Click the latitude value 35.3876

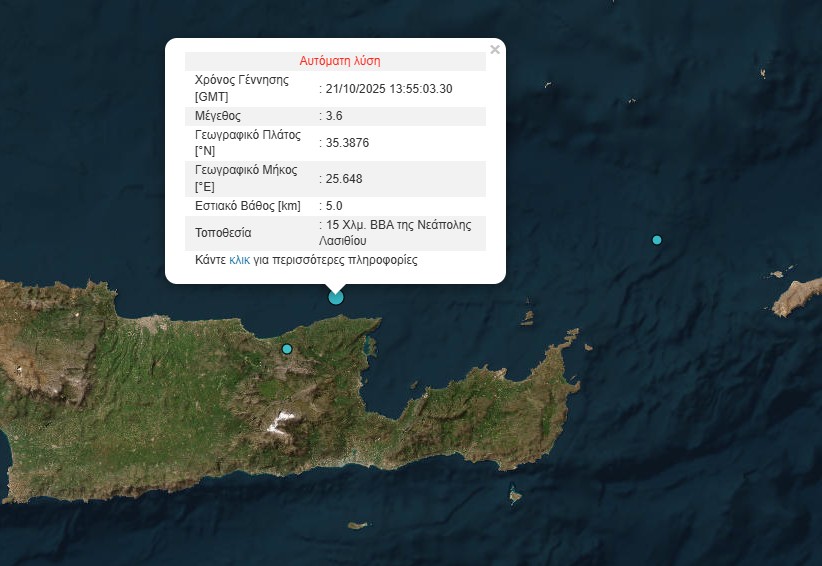tap(347, 143)
